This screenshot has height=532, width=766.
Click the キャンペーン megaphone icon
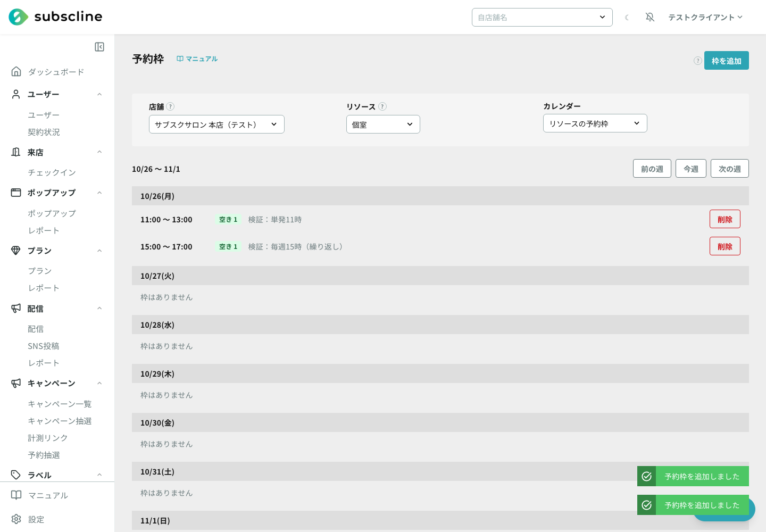click(16, 383)
